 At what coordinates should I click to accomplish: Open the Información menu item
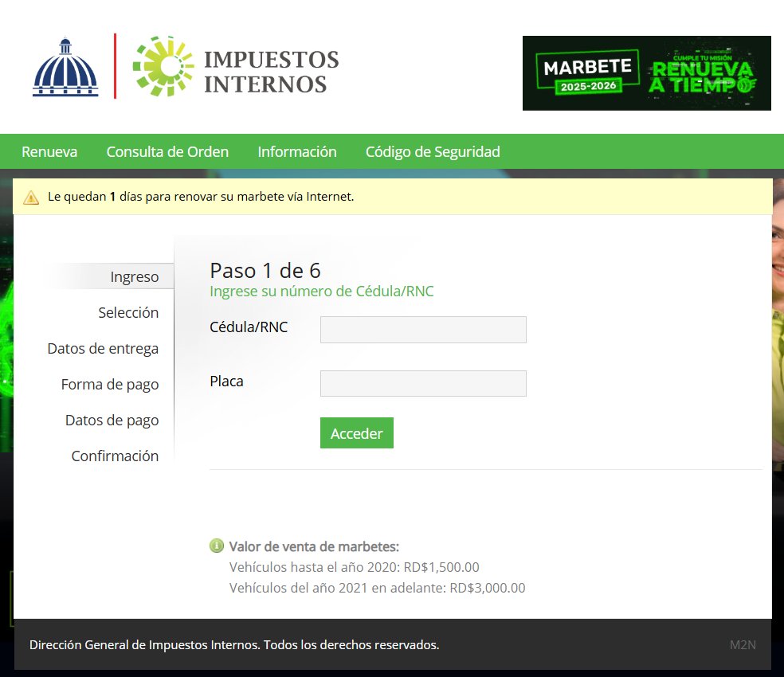(297, 151)
